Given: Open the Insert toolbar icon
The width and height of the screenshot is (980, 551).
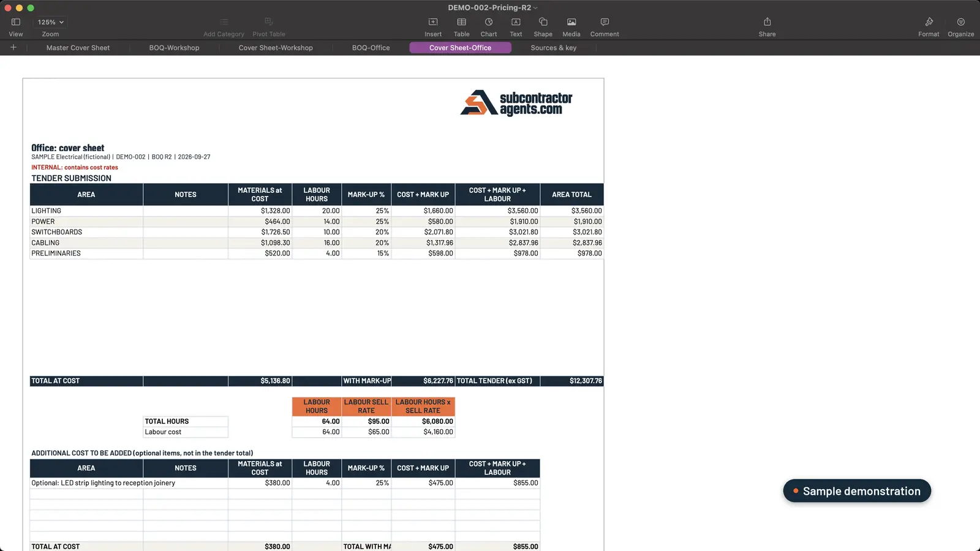Looking at the screenshot, I should [433, 22].
